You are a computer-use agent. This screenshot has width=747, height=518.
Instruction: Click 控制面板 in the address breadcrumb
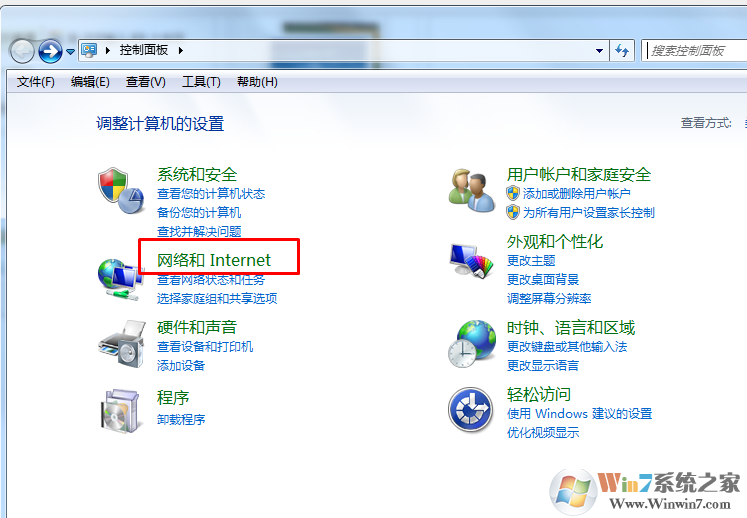click(144, 50)
